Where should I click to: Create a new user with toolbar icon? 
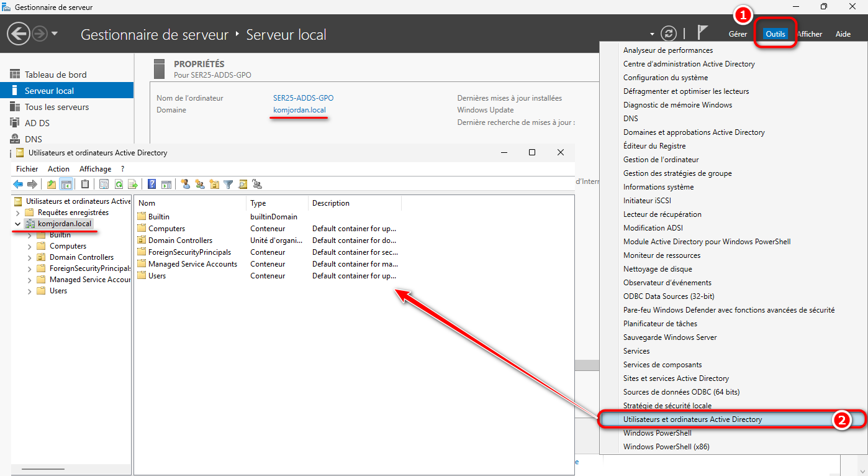(x=185, y=184)
